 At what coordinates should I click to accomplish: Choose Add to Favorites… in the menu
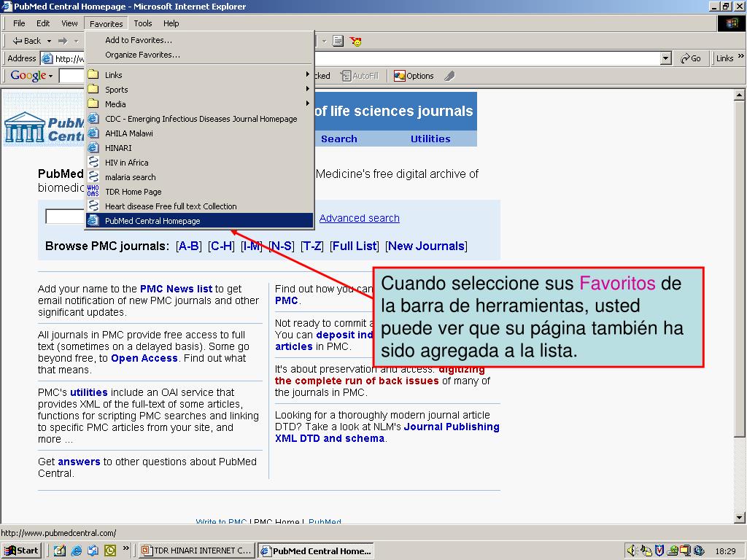[200, 40]
